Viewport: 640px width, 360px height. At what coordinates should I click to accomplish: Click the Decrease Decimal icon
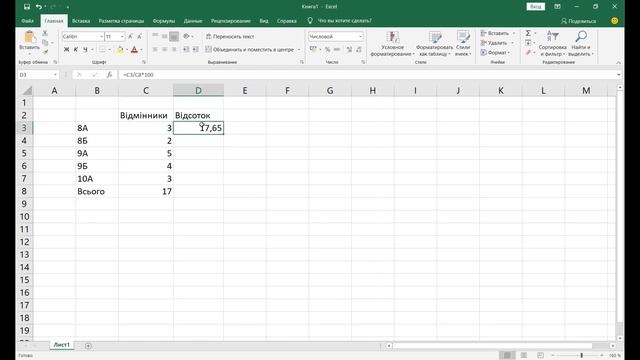point(359,49)
